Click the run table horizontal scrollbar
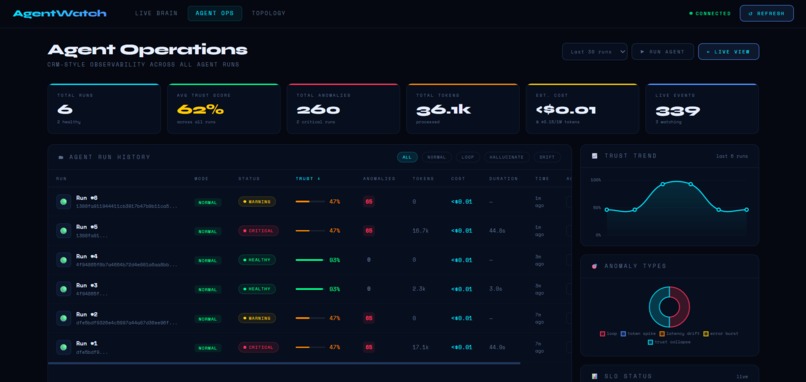This screenshot has height=382, width=806. [x=284, y=363]
